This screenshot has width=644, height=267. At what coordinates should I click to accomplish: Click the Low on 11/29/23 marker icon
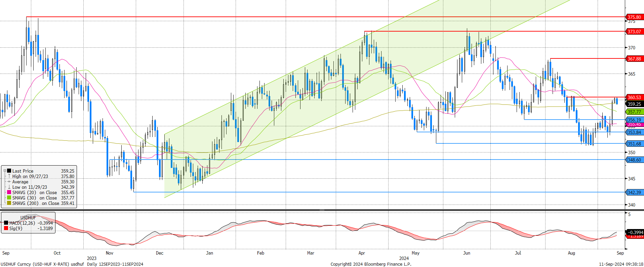click(x=9, y=187)
